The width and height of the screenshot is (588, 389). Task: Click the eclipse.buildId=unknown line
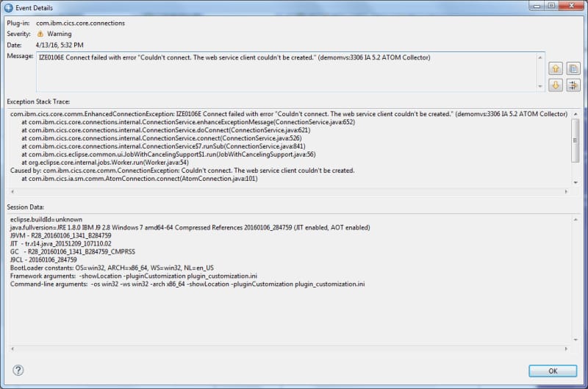46,219
